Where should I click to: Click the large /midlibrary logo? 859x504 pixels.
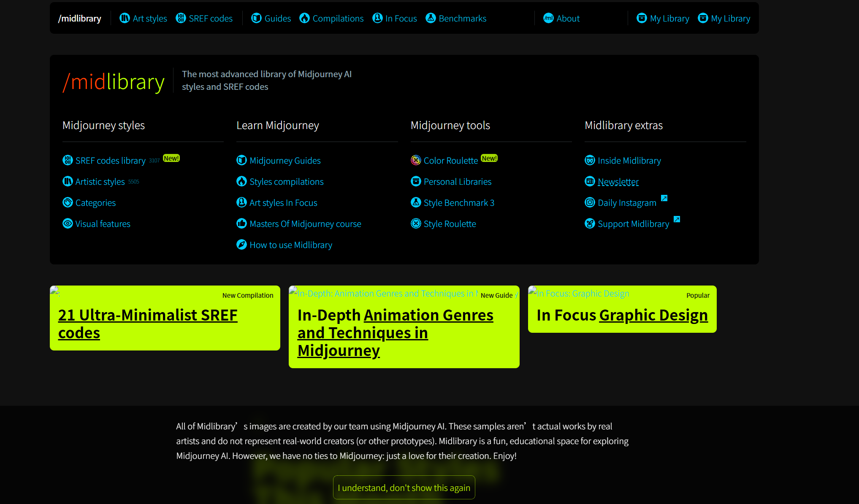114,81
